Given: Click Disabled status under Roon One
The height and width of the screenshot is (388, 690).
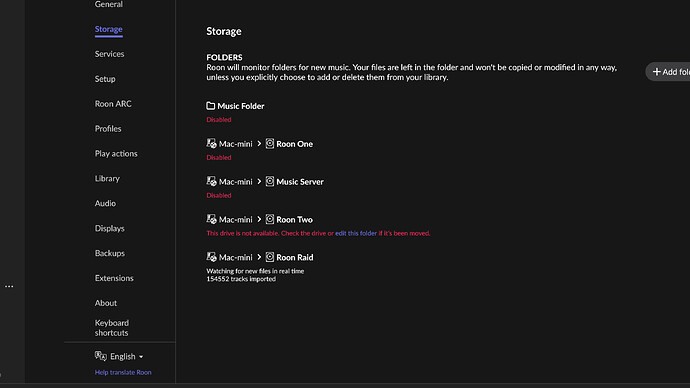Looking at the screenshot, I should click(x=219, y=157).
